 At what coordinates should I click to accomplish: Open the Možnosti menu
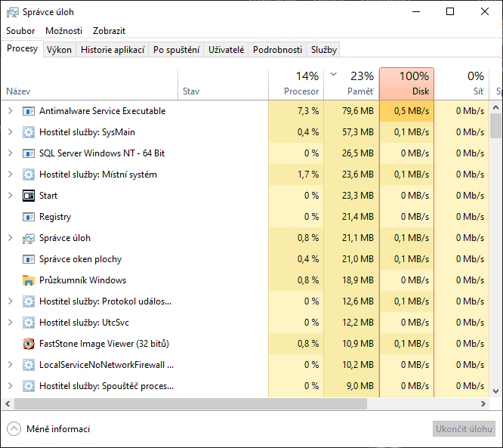click(63, 31)
